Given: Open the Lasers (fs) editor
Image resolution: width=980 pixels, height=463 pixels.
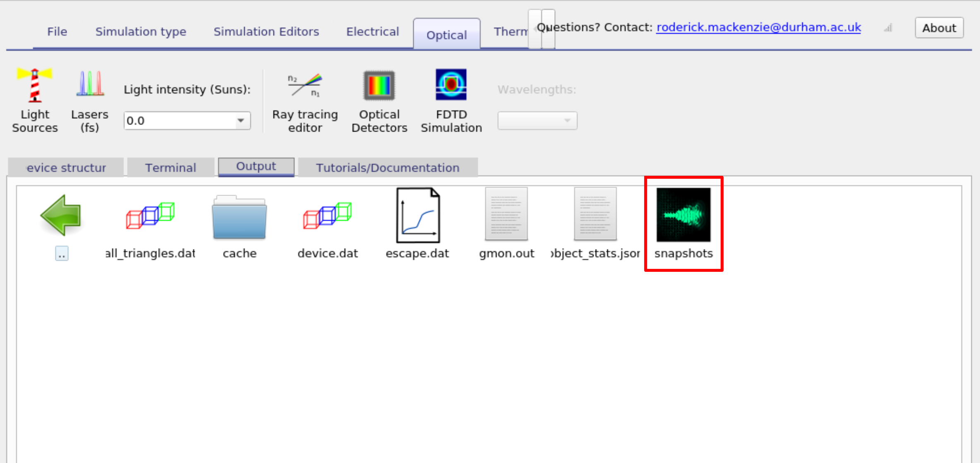Looking at the screenshot, I should pyautogui.click(x=89, y=99).
